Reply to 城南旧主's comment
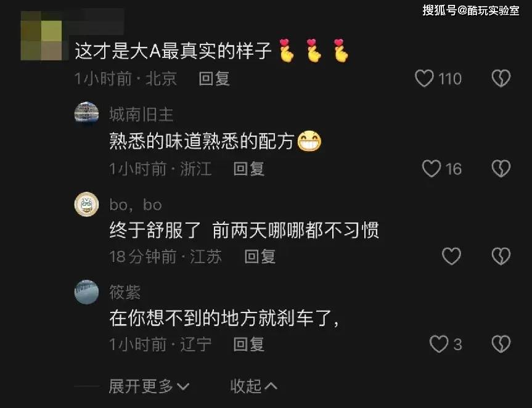The image size is (532, 408). 248,169
